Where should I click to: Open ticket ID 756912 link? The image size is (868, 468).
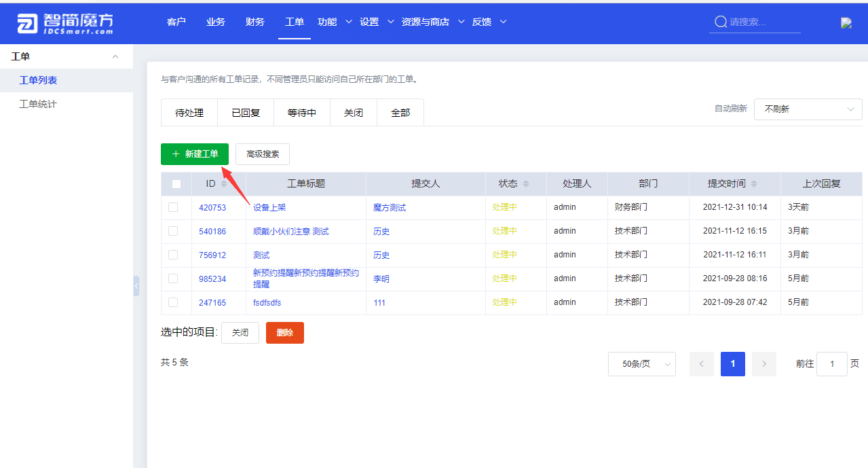[x=212, y=255]
